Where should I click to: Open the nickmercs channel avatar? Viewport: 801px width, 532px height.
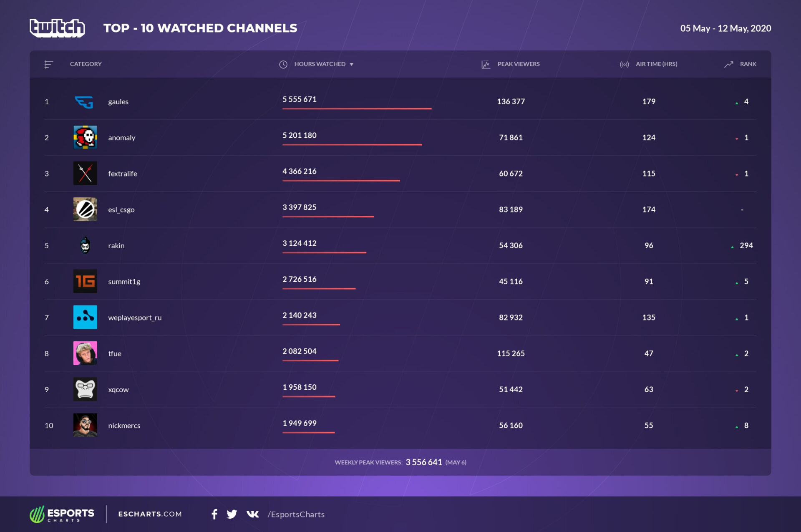(85, 425)
